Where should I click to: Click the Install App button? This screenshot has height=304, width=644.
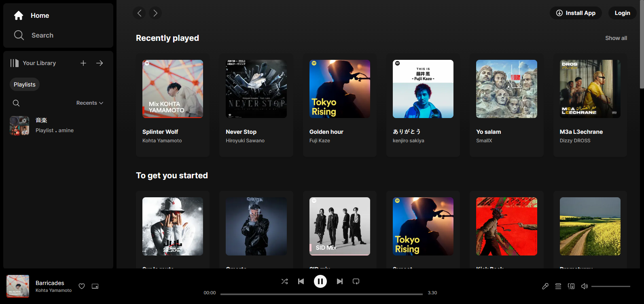point(576,13)
